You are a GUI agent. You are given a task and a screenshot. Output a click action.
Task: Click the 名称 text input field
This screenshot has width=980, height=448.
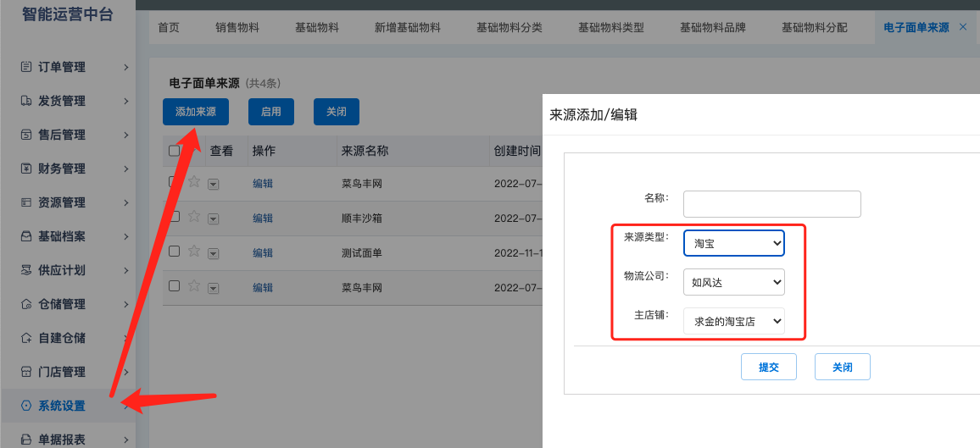click(771, 204)
